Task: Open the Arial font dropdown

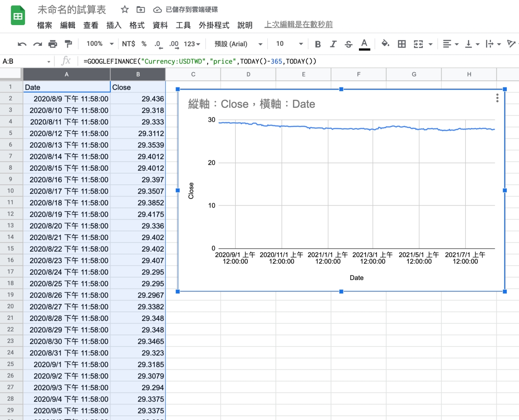Action: [238, 44]
